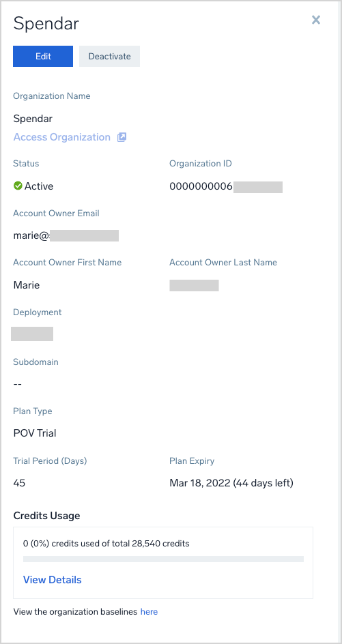The width and height of the screenshot is (342, 644).
Task: Click the Spendar panel title
Action: pos(46,24)
